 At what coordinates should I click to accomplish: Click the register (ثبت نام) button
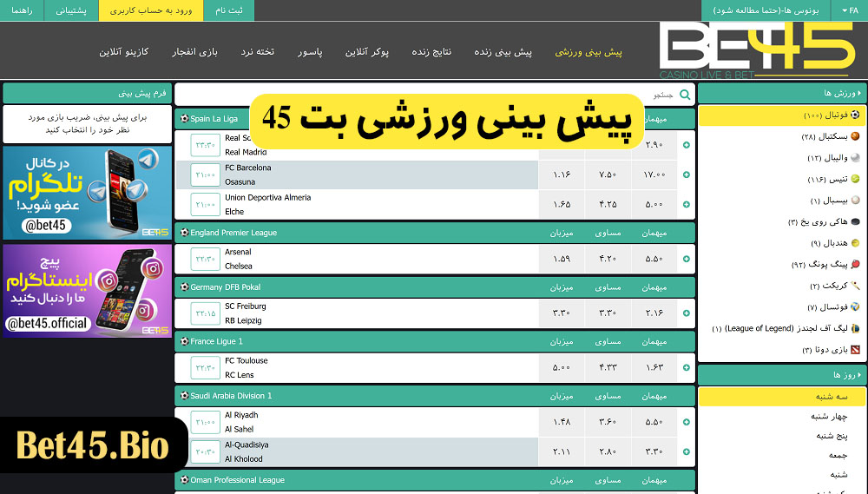click(229, 10)
